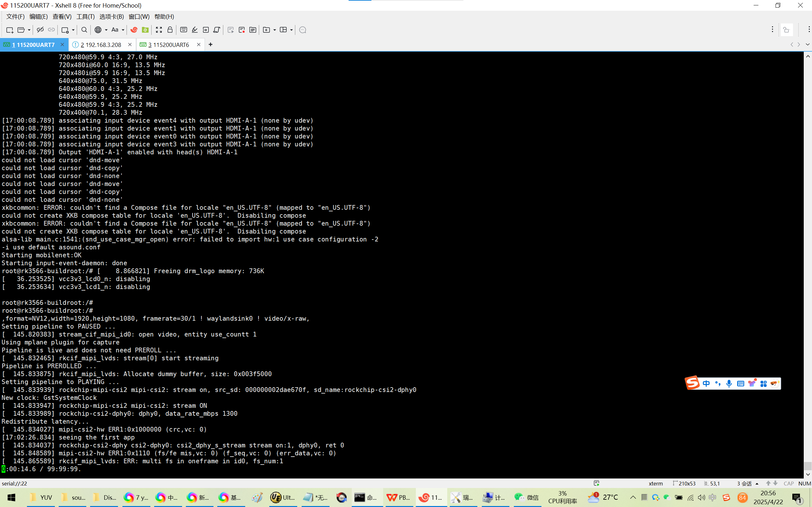This screenshot has width=812, height=507.
Task: Expand the font Aa dropdown arrow
Action: tap(123, 30)
